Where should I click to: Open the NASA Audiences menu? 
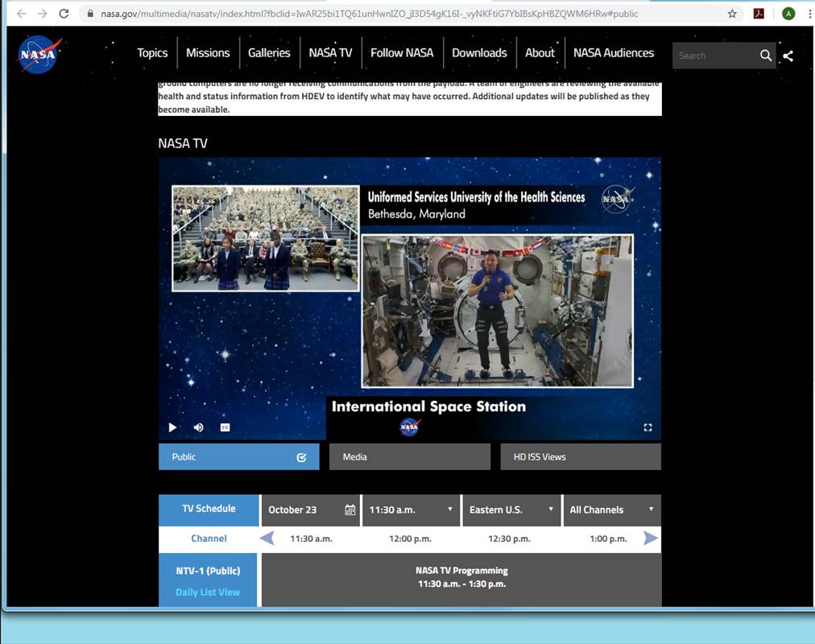[614, 53]
